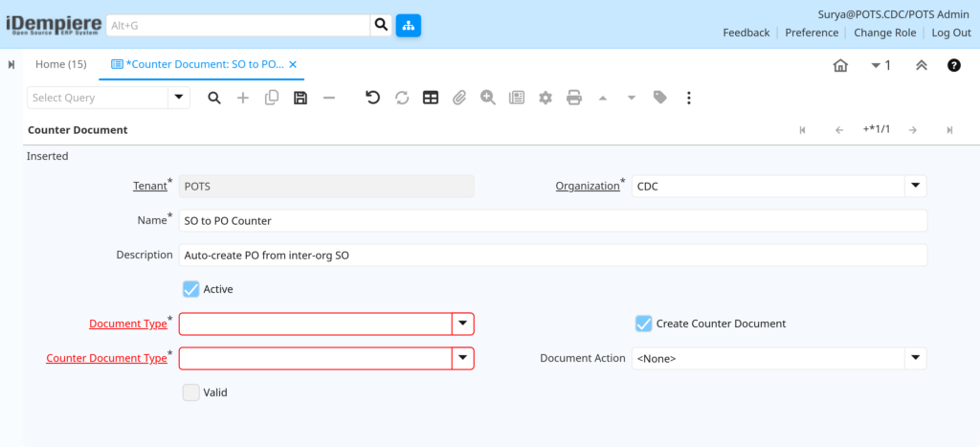Screen dimensions: 980x447
Task: Click the Refresh icon in toolbar
Action: tap(402, 98)
